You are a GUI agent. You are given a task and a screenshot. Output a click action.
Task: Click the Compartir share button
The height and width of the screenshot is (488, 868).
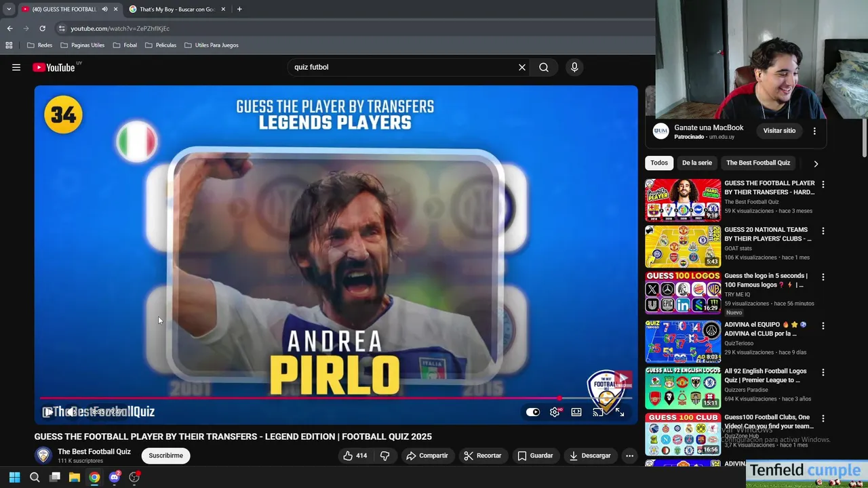pos(427,455)
